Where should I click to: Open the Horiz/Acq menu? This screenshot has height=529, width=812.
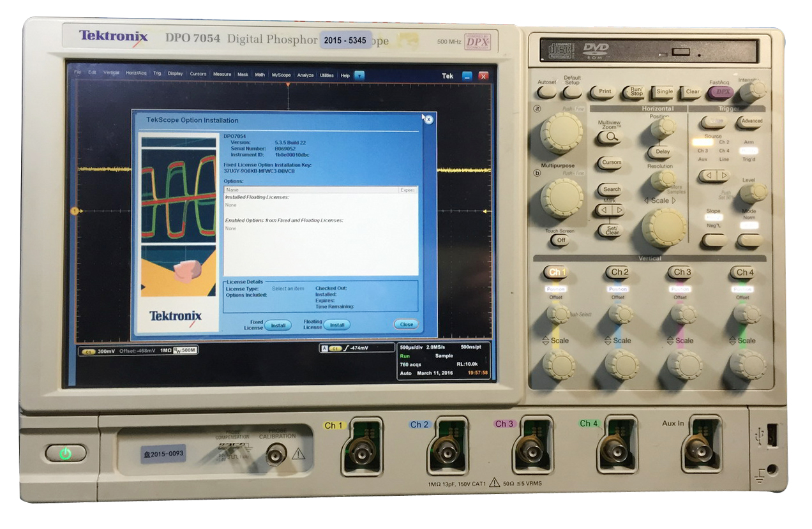[136, 73]
